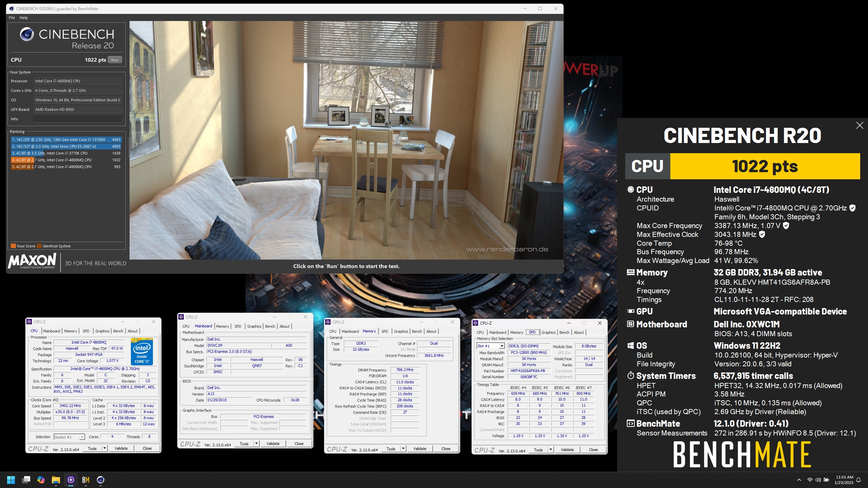This screenshot has width=868, height=488.
Task: Open Graphics tab in first CPU-Z window
Action: (102, 331)
